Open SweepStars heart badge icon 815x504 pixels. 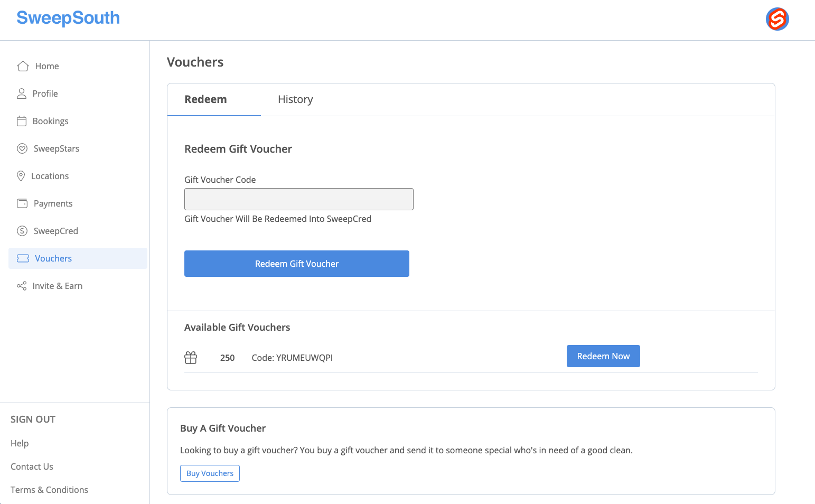pos(22,148)
